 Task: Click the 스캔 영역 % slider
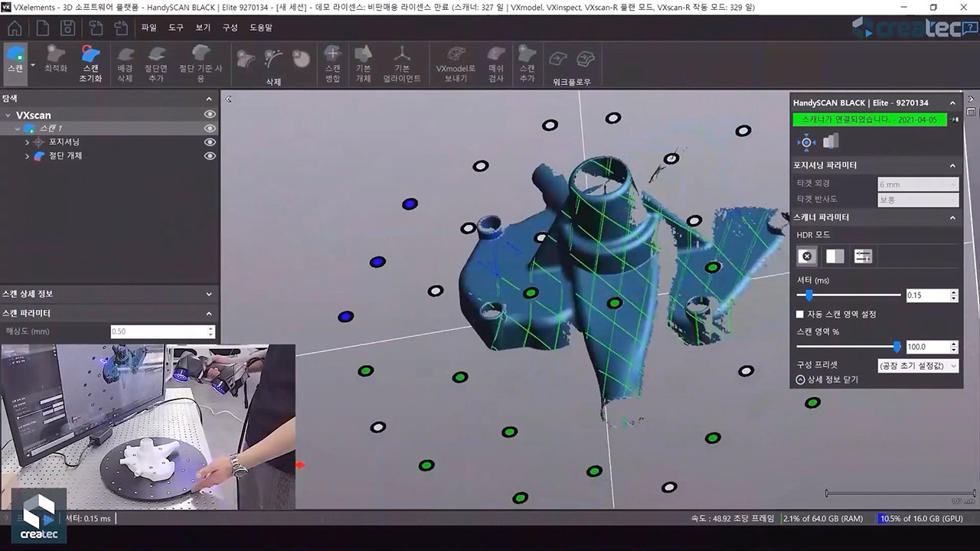(x=849, y=347)
